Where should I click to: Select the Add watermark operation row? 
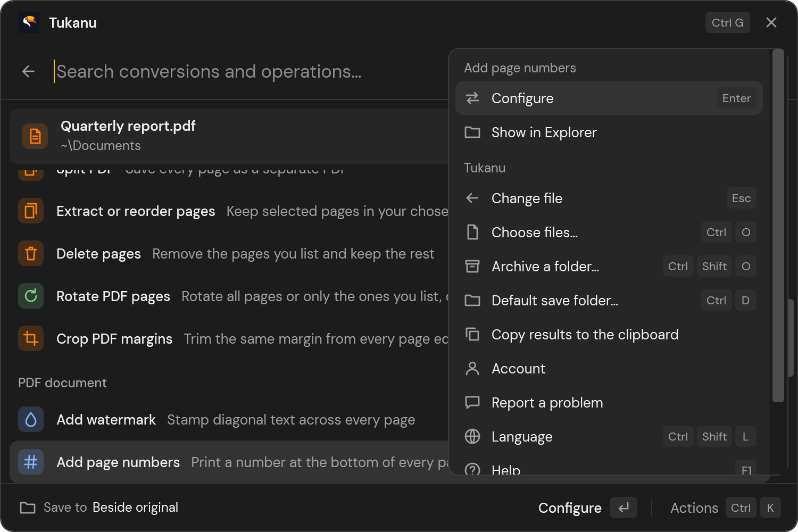tap(229, 419)
